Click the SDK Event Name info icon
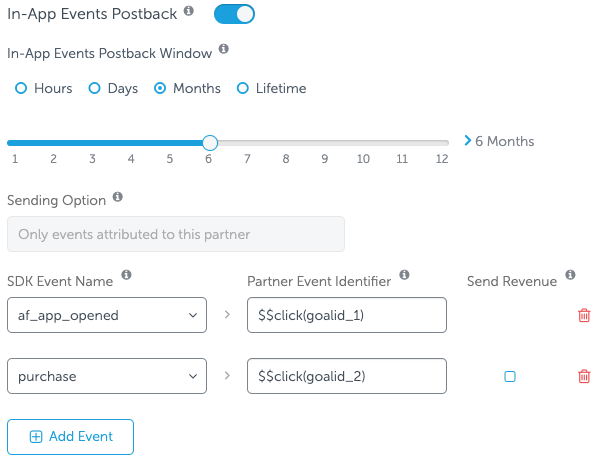Screen dimensions: 606x467 click(x=126, y=275)
